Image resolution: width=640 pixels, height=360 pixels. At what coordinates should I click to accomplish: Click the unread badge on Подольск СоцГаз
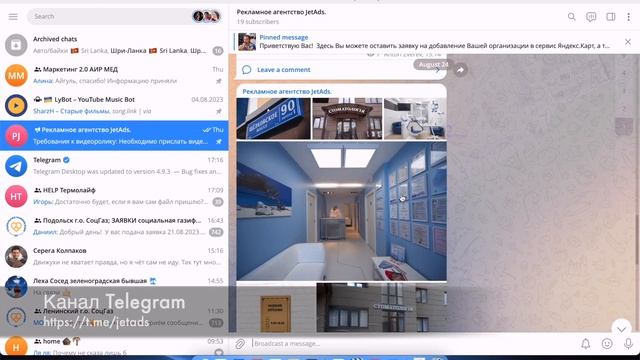tap(216, 232)
